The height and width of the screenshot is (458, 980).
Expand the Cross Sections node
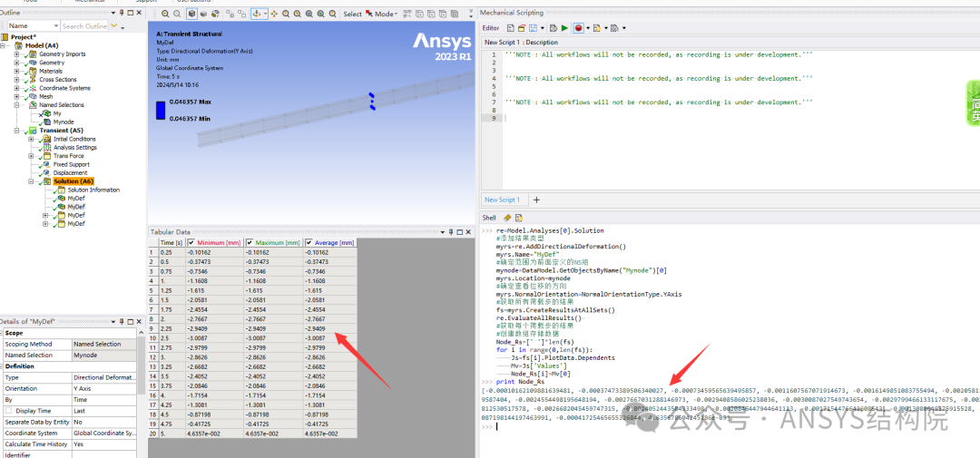coord(17,79)
